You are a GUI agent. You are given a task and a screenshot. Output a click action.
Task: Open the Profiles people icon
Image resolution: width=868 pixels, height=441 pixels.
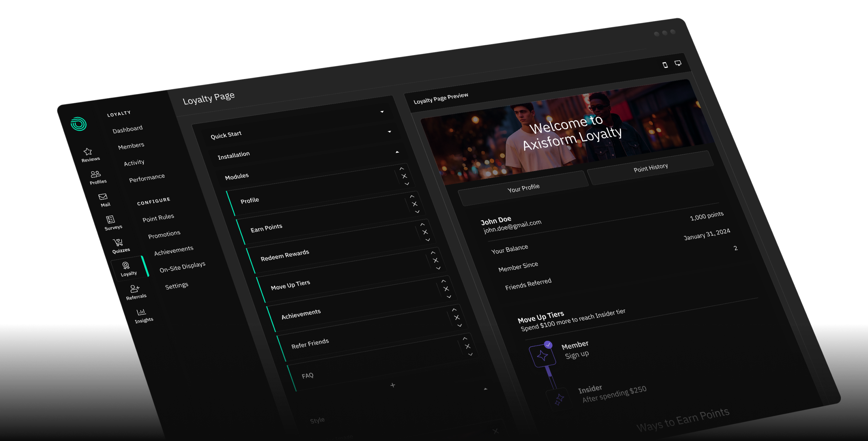click(96, 174)
